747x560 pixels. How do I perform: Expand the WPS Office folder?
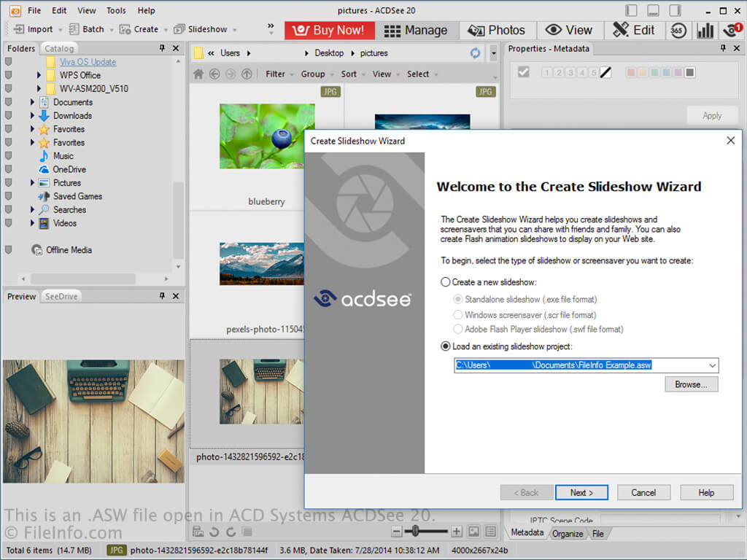(39, 75)
